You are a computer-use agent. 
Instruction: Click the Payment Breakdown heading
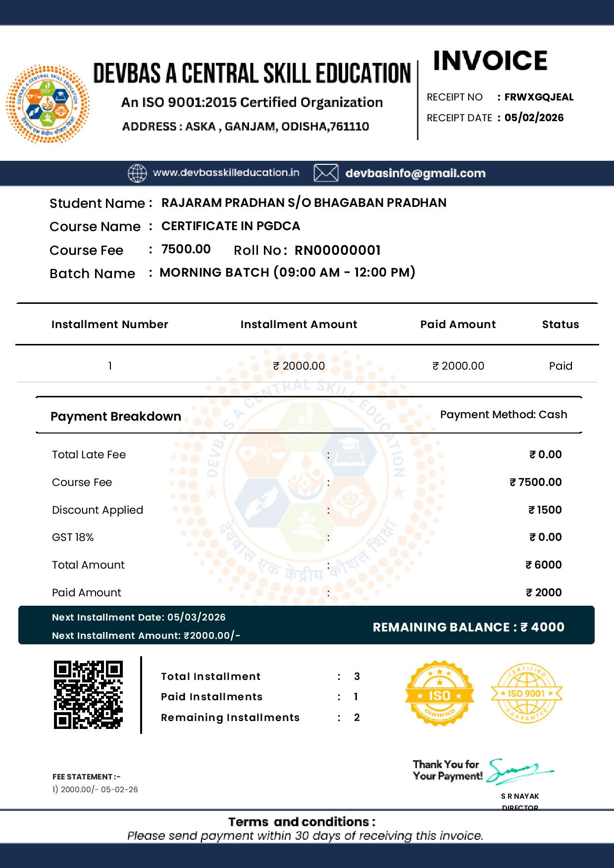click(x=116, y=416)
